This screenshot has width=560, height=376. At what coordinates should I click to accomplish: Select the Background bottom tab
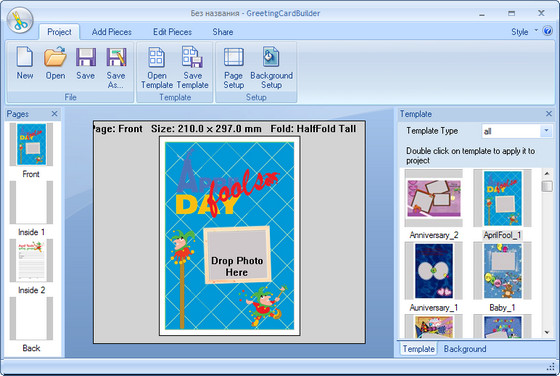(x=465, y=349)
